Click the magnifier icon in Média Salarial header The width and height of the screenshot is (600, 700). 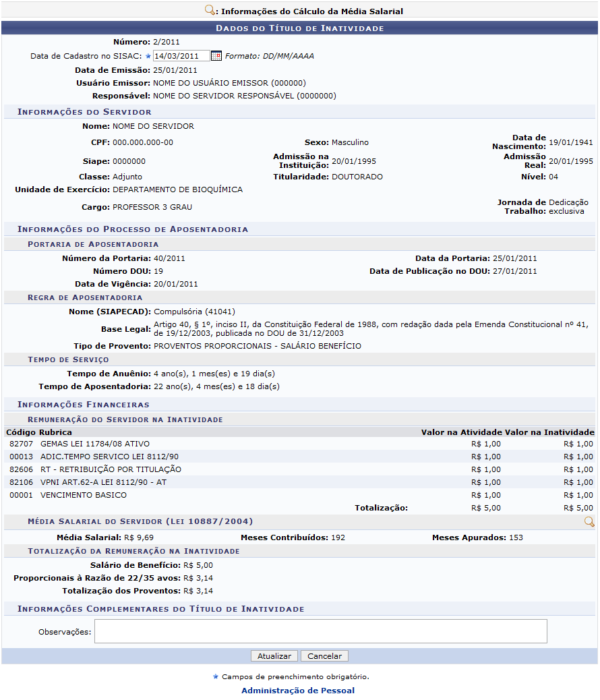point(589,521)
